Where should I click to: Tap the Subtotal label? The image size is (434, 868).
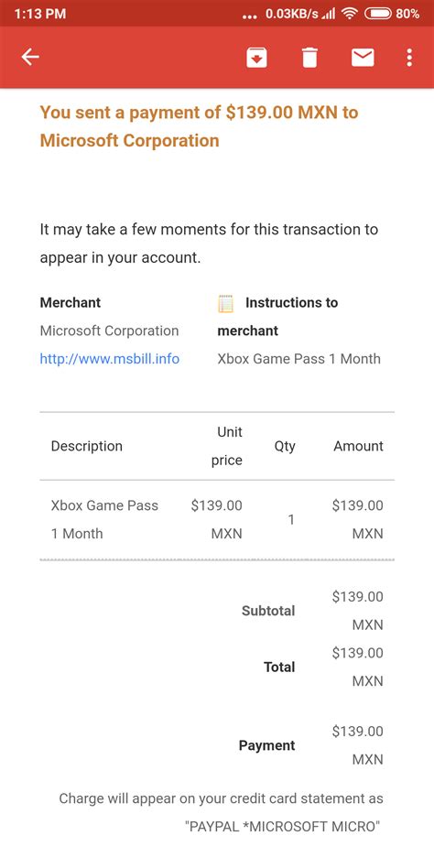click(268, 611)
